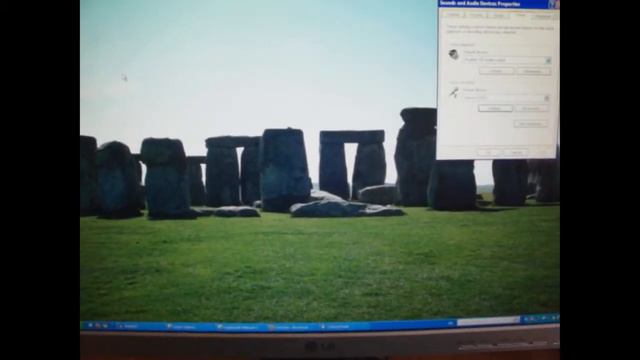
Task: Confirm the dialog with the OK button
Action: [x=489, y=152]
